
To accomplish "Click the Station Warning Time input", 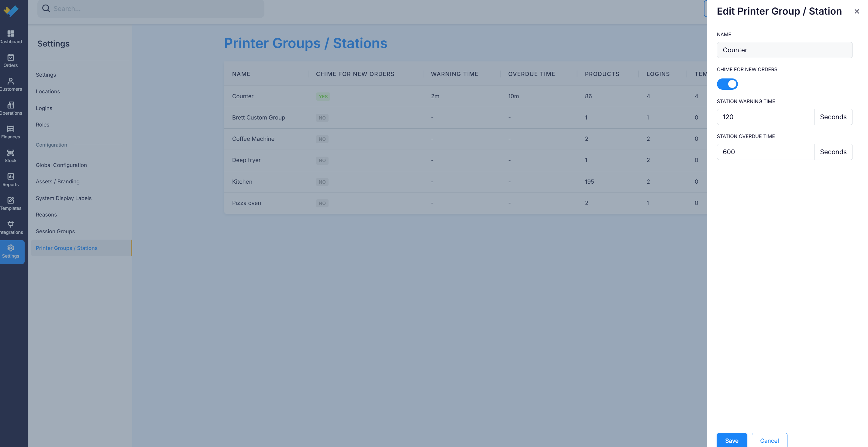I will [x=765, y=117].
